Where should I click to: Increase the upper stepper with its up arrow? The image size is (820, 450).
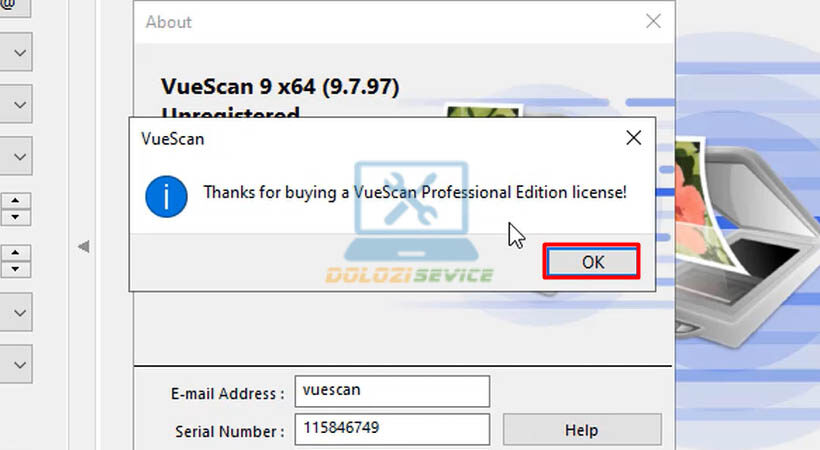(15, 201)
